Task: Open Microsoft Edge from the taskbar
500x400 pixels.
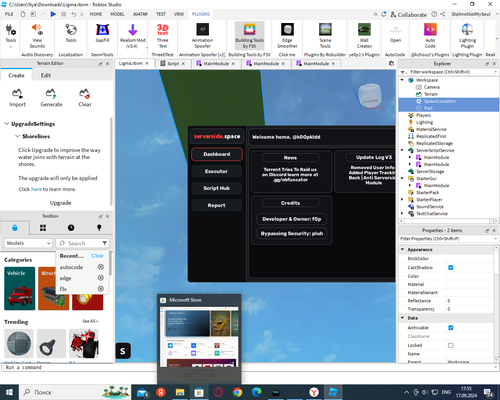Action: 256,392
